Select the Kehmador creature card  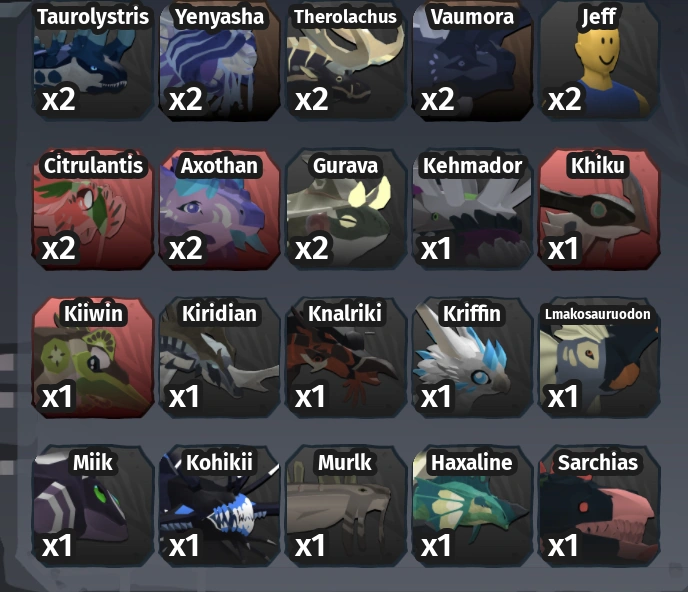tap(473, 209)
